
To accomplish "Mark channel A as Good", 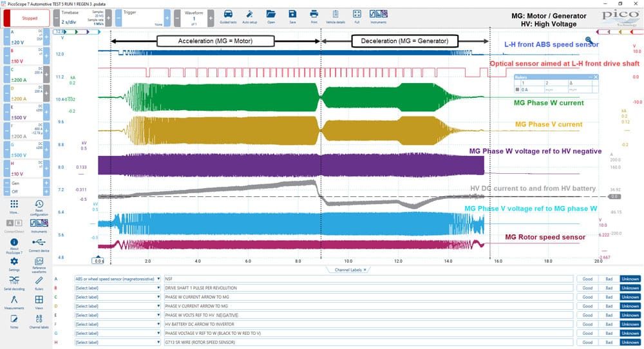I will [x=587, y=279].
